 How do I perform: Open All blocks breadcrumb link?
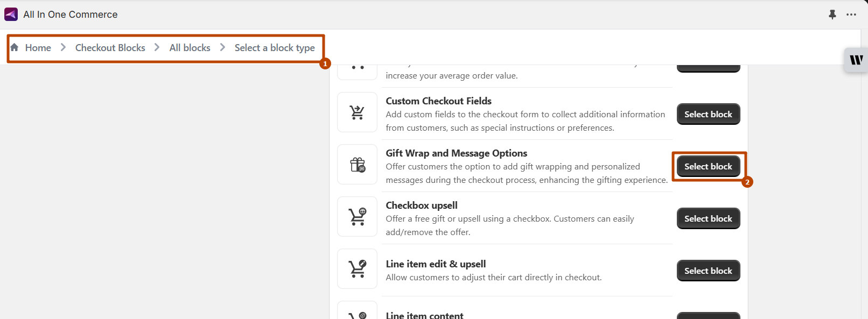point(190,48)
